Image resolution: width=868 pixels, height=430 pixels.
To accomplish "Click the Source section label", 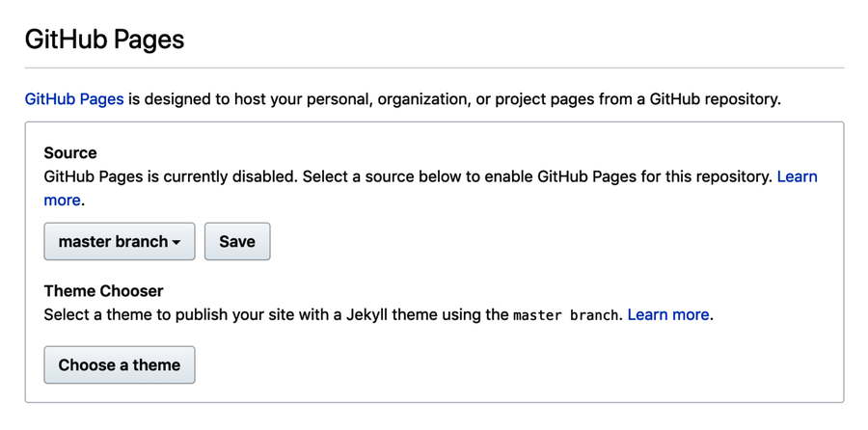I will tap(70, 152).
